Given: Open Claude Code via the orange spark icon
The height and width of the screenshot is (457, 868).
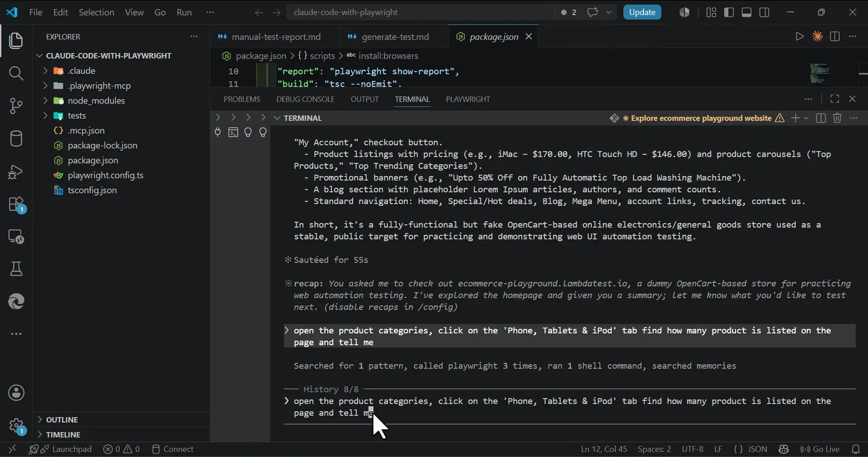Looking at the screenshot, I should pos(817,36).
